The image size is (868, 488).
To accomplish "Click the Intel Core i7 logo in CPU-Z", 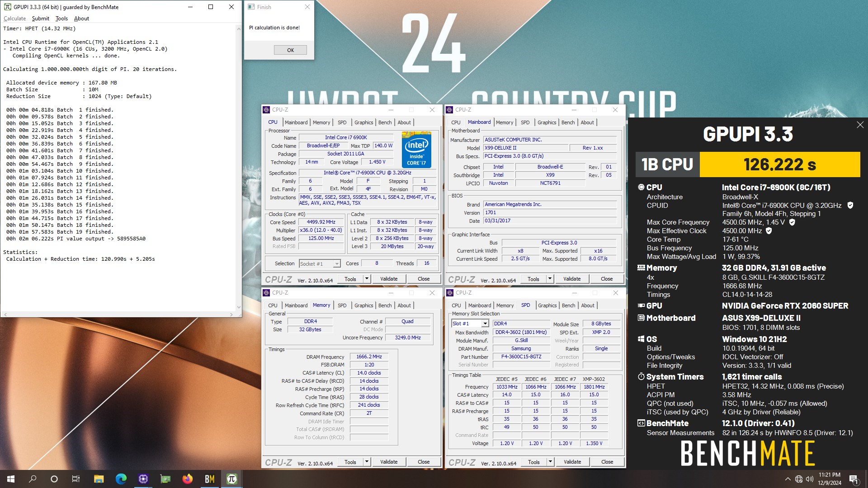I will point(416,150).
